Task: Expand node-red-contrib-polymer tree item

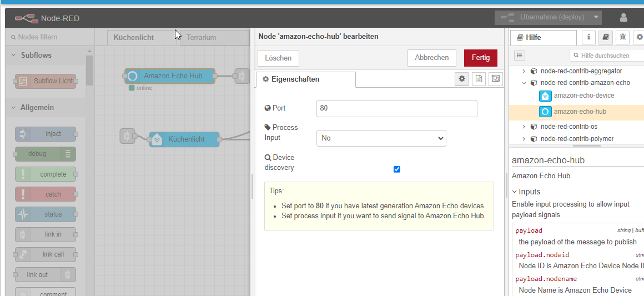Action: pos(524,139)
